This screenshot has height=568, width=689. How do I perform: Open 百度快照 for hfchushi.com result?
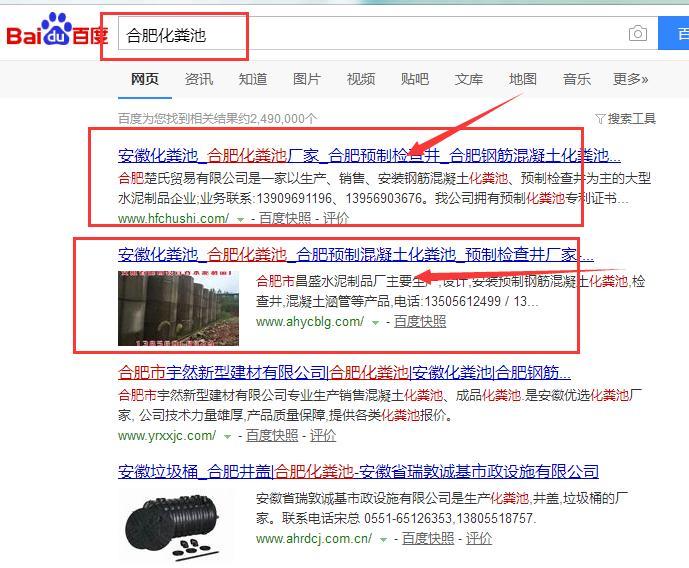coord(285,218)
